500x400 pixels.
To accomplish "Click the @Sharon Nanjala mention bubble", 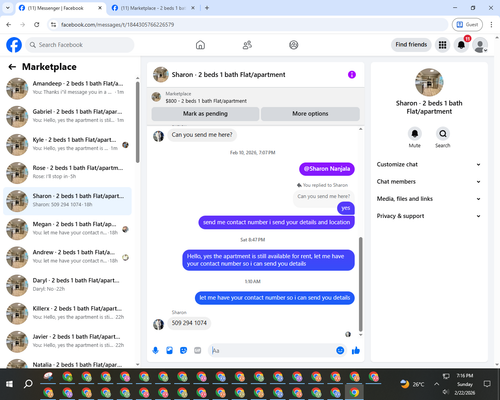I will click(327, 169).
